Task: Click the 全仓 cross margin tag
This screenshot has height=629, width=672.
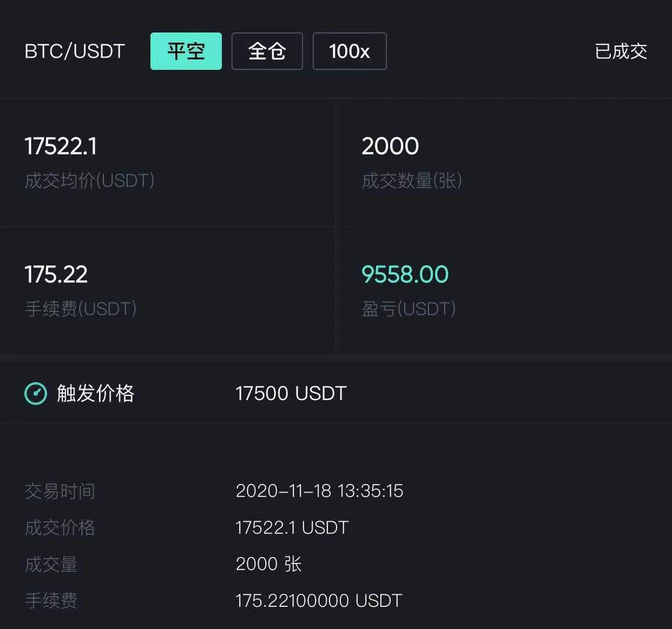Action: click(x=267, y=51)
